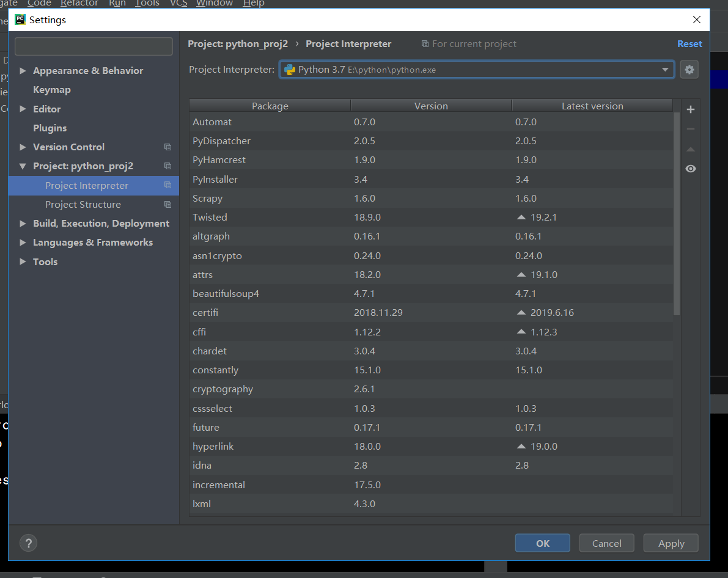Sort by the Package column header

[270, 106]
